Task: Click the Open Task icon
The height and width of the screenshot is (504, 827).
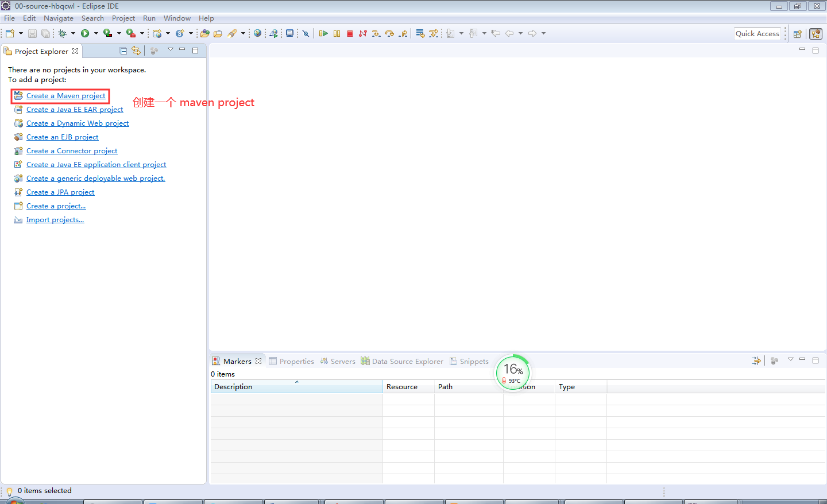Action: tap(218, 33)
